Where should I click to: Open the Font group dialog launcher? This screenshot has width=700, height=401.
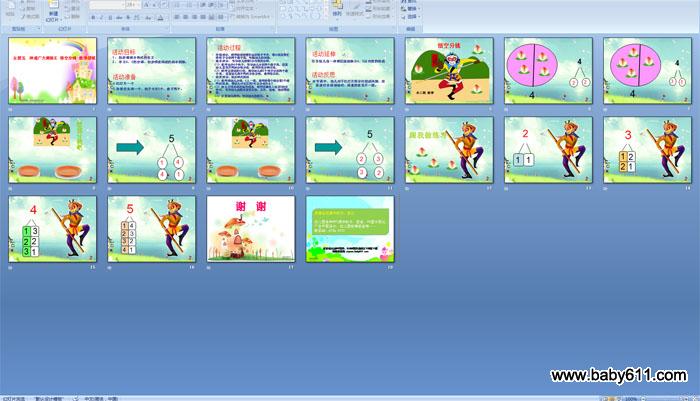[x=166, y=29]
